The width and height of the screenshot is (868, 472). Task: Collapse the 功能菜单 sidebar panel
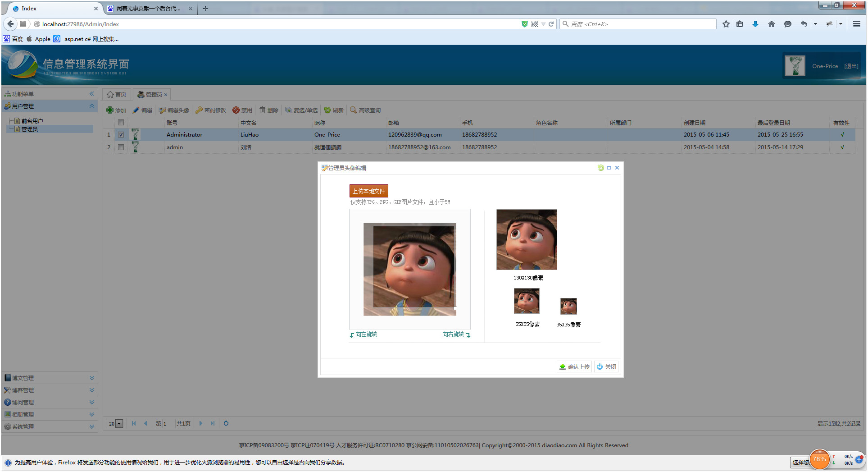91,94
